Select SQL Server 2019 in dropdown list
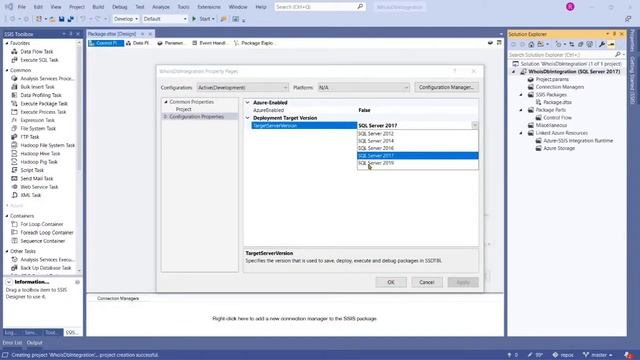Image resolution: width=640 pixels, height=360 pixels. (x=418, y=163)
